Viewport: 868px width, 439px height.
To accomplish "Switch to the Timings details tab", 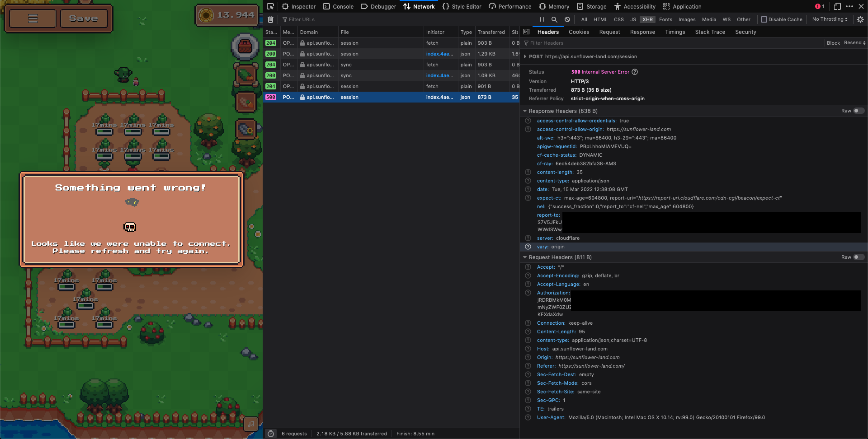I will (675, 32).
